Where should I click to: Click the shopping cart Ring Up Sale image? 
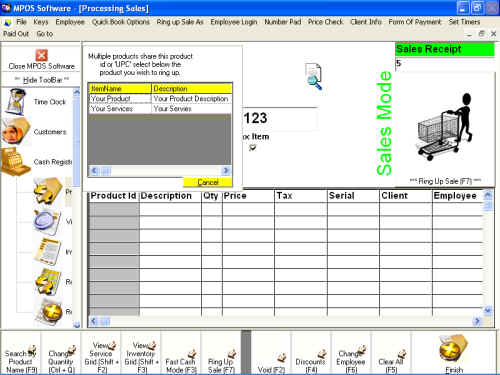(x=445, y=127)
